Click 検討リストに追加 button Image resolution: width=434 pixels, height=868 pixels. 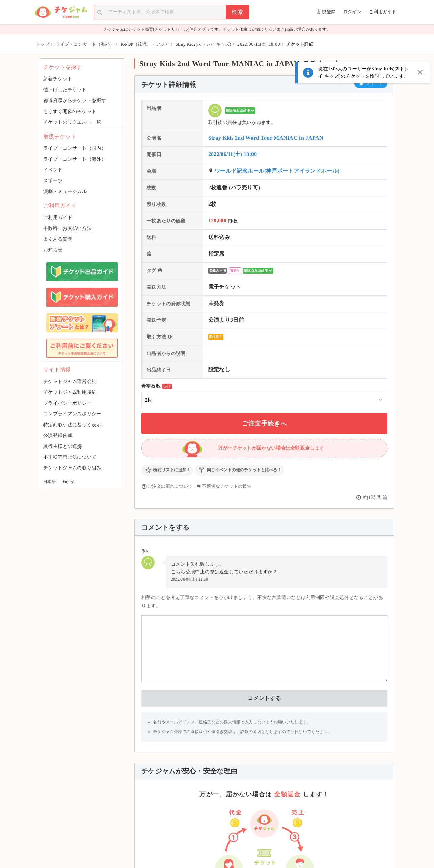click(x=167, y=470)
